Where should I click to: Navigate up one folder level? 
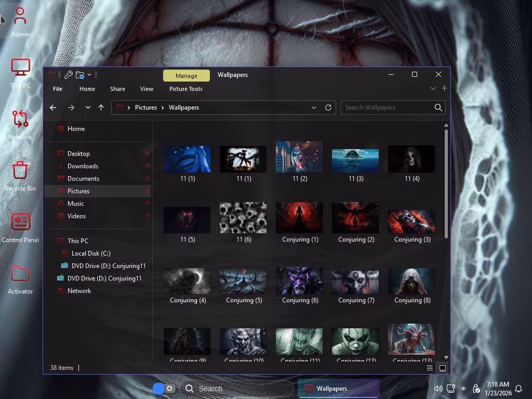coord(101,108)
